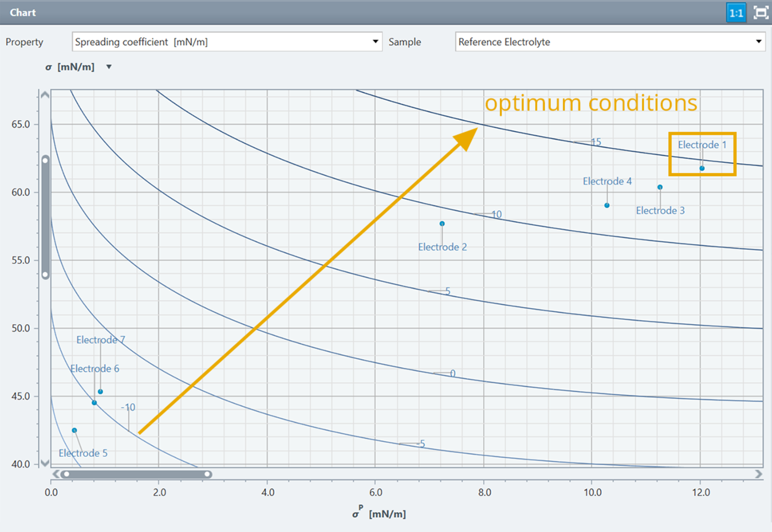Click the vertical zoom slider bar
The image size is (772, 532).
coord(45,217)
